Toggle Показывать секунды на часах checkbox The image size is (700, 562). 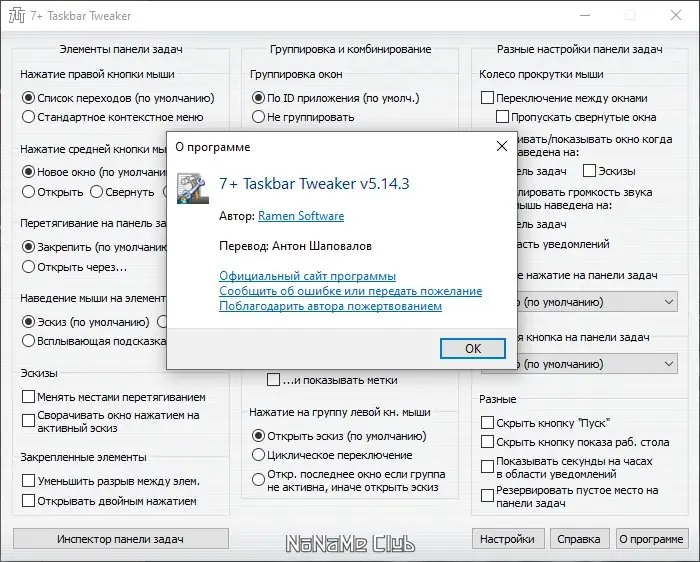coord(487,467)
